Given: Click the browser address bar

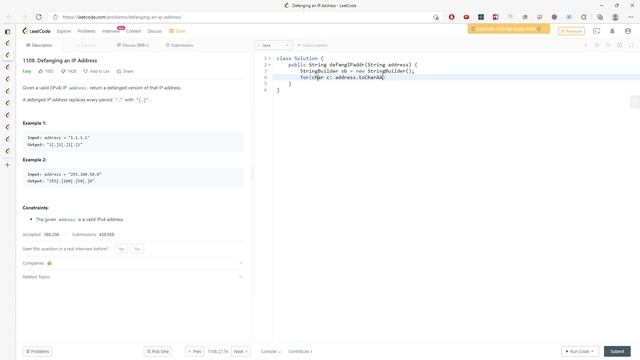Looking at the screenshot, I should [245, 17].
